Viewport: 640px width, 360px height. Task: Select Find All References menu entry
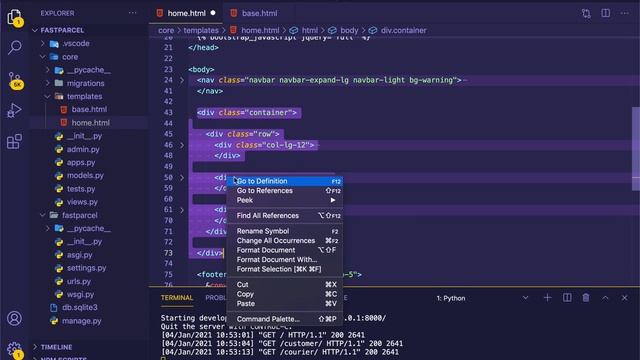[285, 216]
